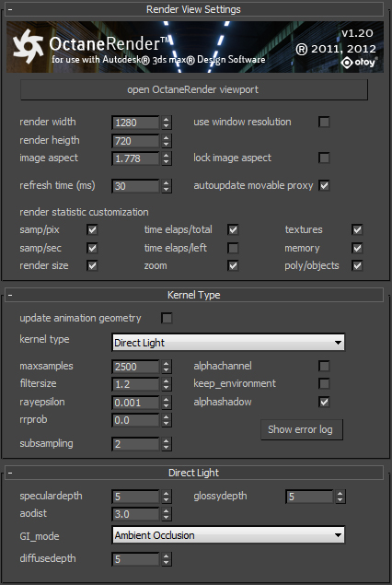
Task: Click the refresh time spinner arrows
Action: point(167,186)
